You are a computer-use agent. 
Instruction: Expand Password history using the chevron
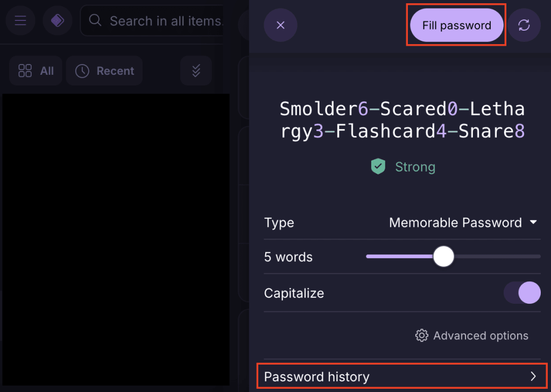pos(533,376)
